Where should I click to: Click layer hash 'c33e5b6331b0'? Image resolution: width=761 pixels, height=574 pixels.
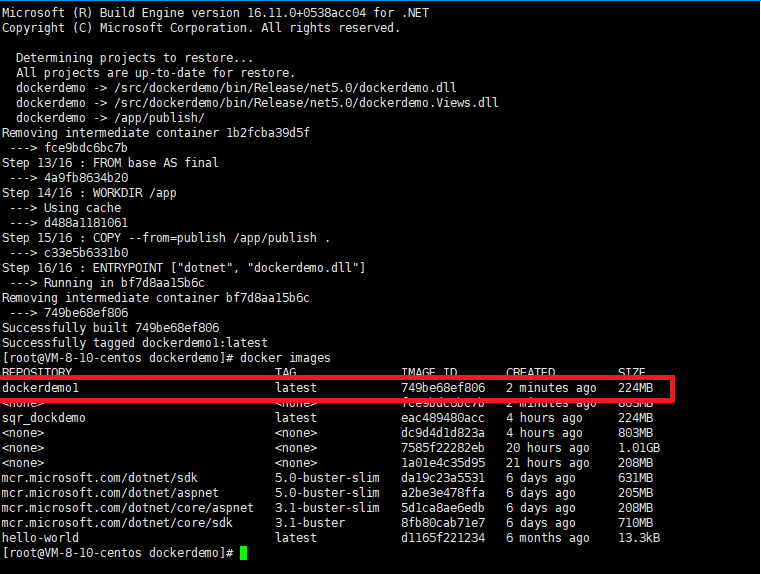click(86, 253)
